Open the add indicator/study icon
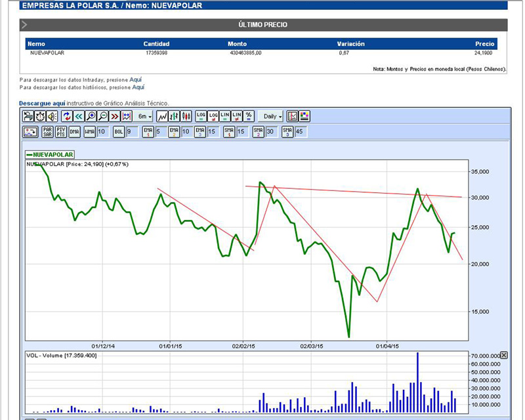Viewport: 525px width, 420px height. [30, 132]
